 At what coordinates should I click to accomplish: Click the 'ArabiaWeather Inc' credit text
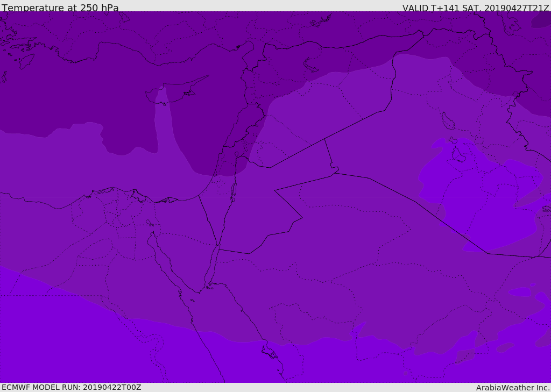click(512, 388)
